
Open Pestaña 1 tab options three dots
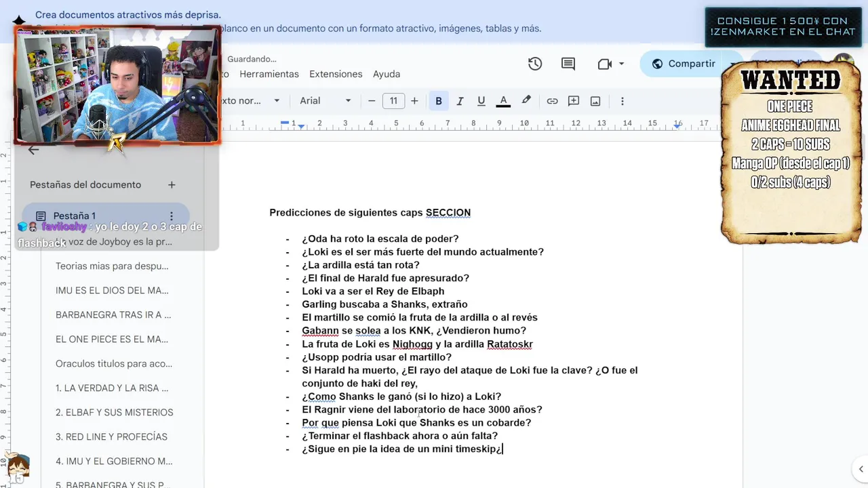click(x=172, y=216)
